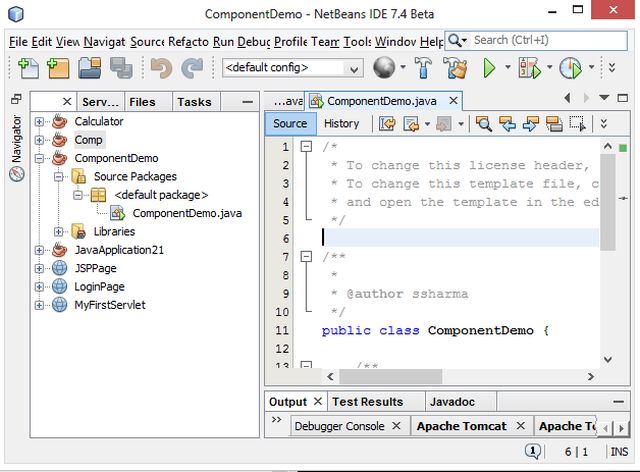
Task: Click Find Previous Occurrence icon
Action: pos(507,124)
